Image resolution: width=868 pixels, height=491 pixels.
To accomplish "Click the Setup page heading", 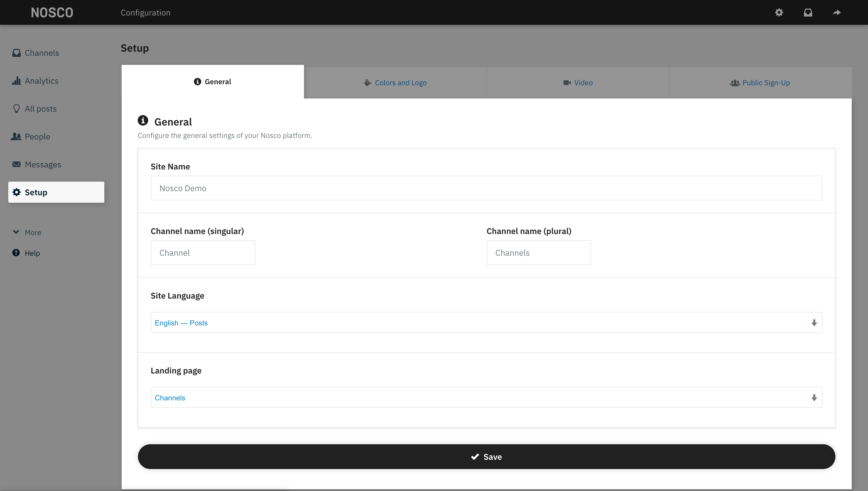I will (x=135, y=48).
